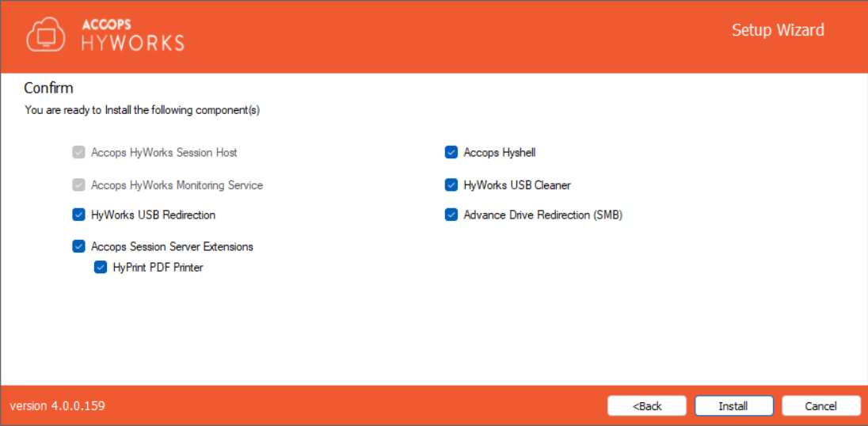Uncheck the Accops Hyshell checkbox
Screen dimensions: 868x426
(x=451, y=152)
